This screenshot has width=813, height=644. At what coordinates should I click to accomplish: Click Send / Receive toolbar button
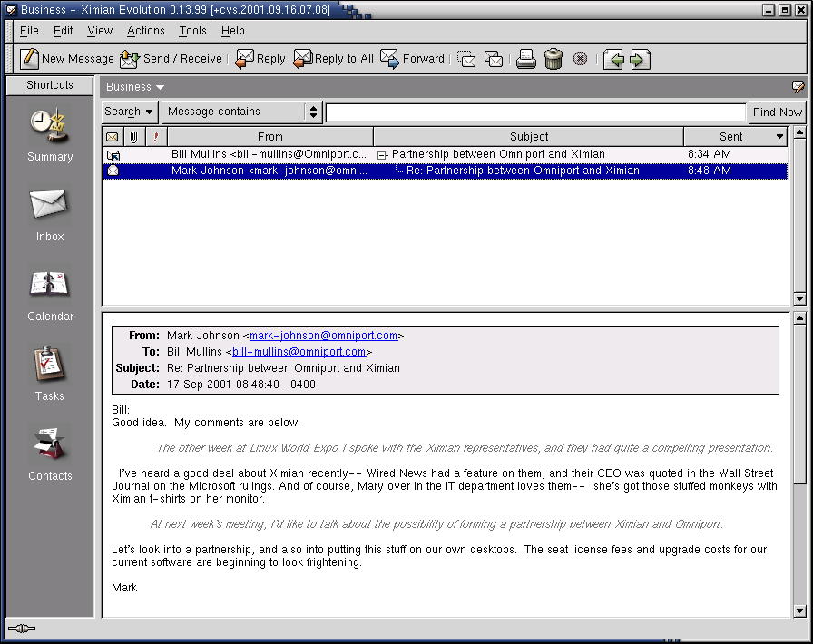point(171,59)
